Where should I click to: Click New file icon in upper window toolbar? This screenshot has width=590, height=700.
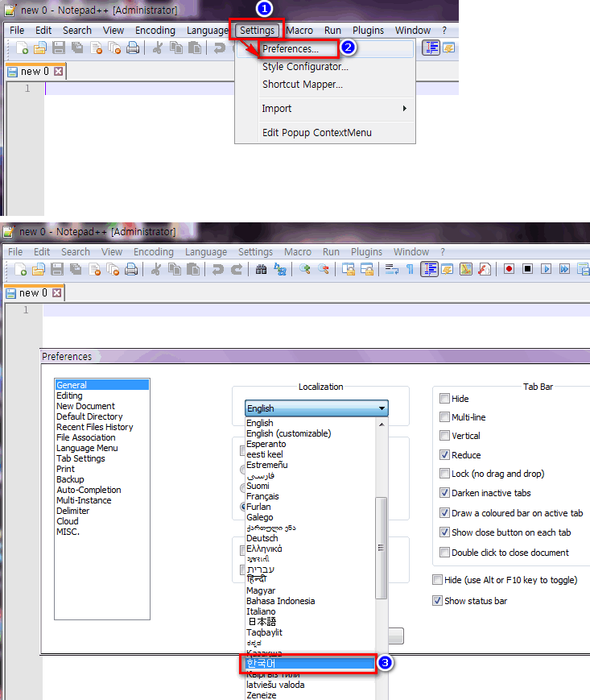point(23,48)
